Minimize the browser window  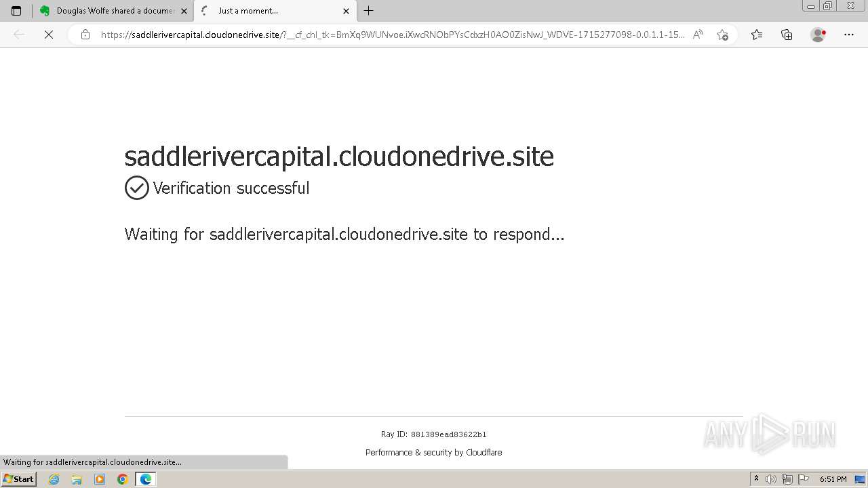click(811, 6)
